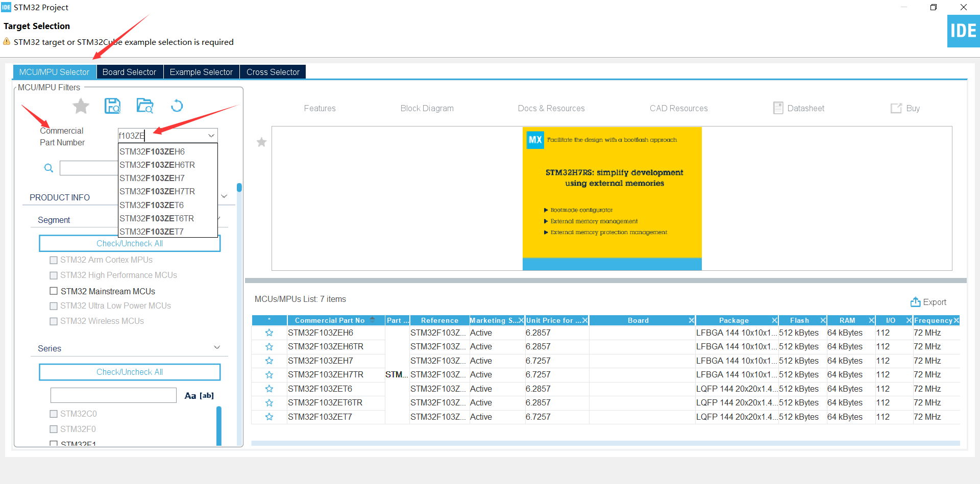Click the load saved search icon

(x=145, y=106)
